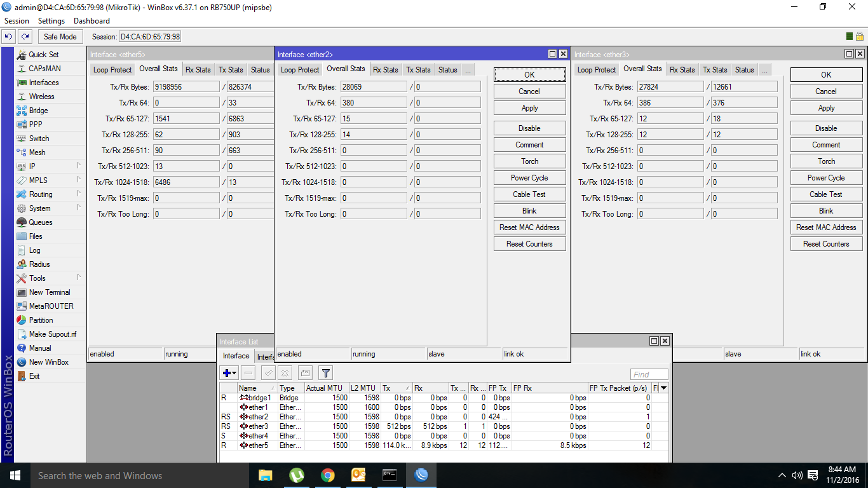
Task: Open the Dashboard menu
Action: (x=92, y=21)
